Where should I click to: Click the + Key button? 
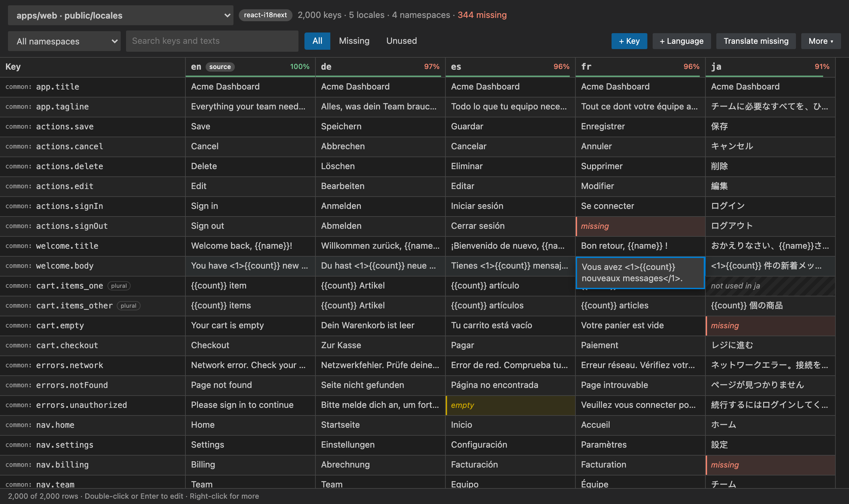(x=629, y=41)
